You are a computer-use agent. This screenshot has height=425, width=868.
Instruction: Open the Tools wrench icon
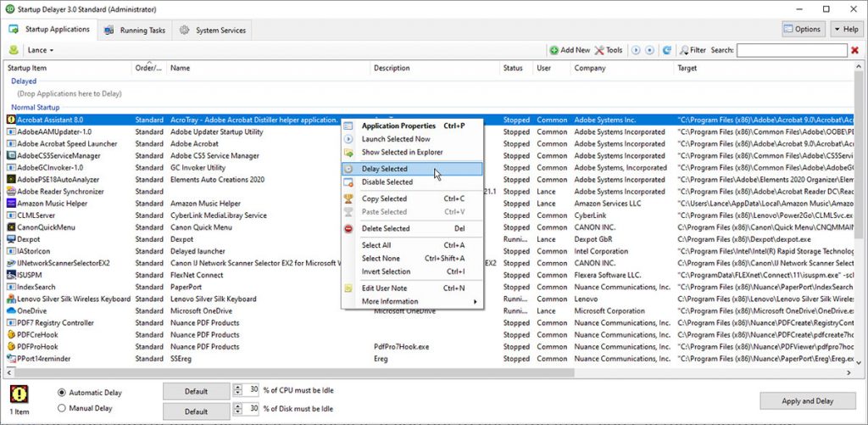[600, 51]
